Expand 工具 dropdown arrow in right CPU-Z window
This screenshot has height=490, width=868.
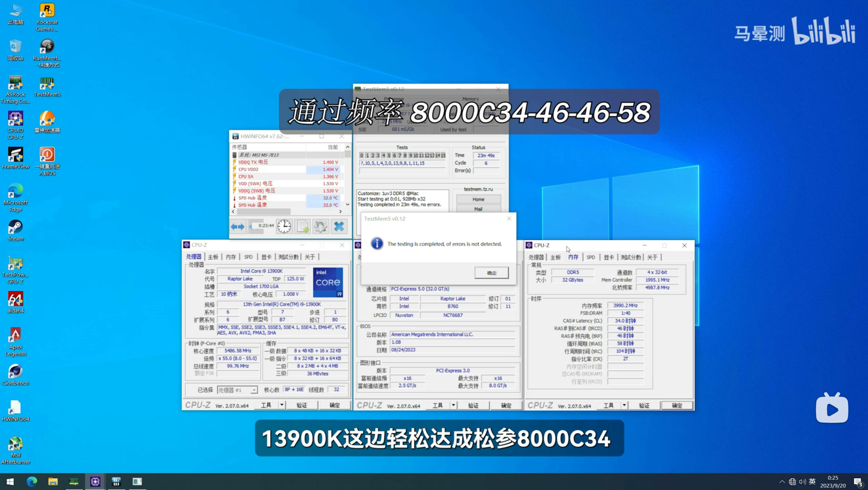coord(624,405)
